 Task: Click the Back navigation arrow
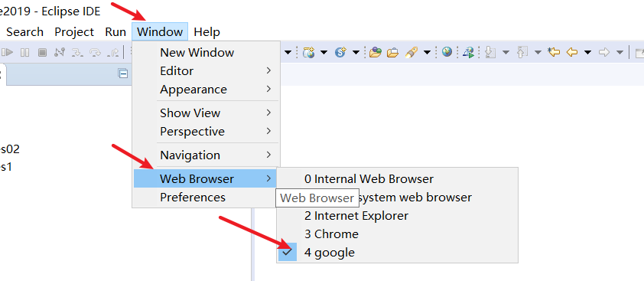click(572, 52)
